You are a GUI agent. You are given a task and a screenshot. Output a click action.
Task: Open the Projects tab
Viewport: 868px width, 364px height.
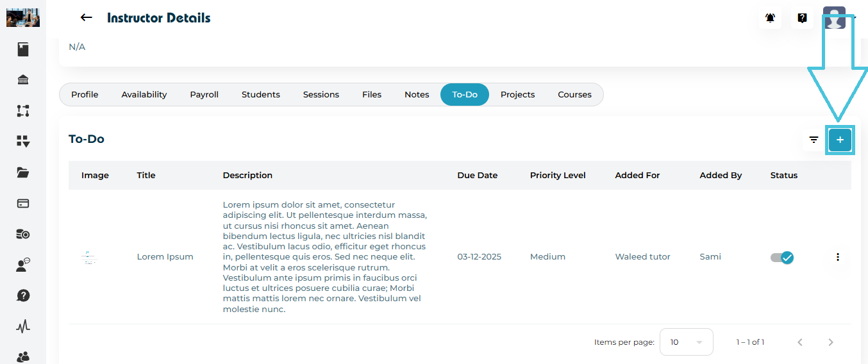tap(517, 94)
